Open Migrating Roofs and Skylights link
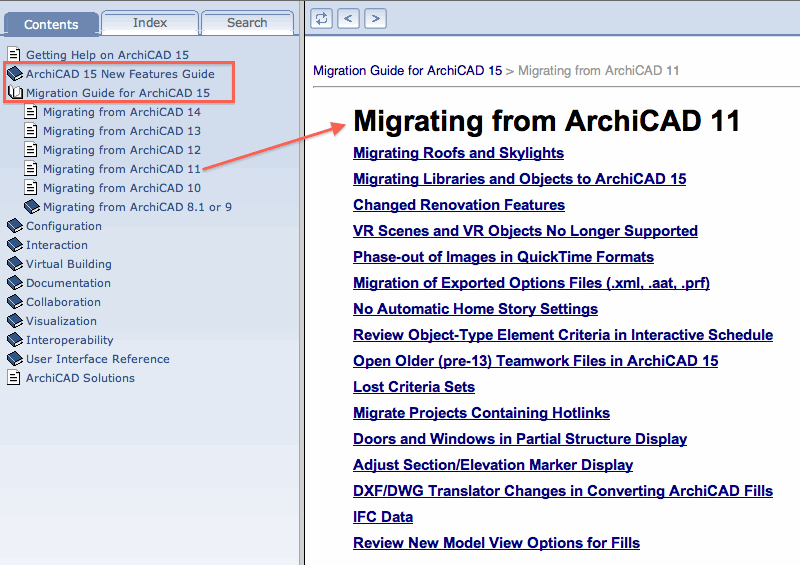The image size is (800, 565). 458,153
